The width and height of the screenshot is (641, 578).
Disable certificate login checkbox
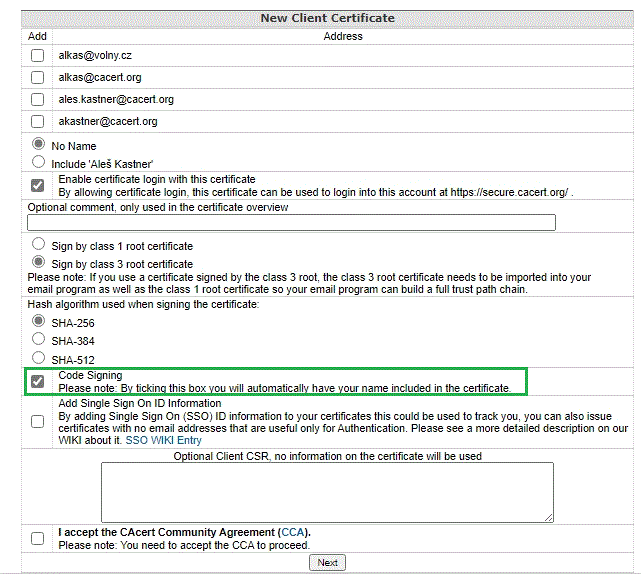coord(38,185)
